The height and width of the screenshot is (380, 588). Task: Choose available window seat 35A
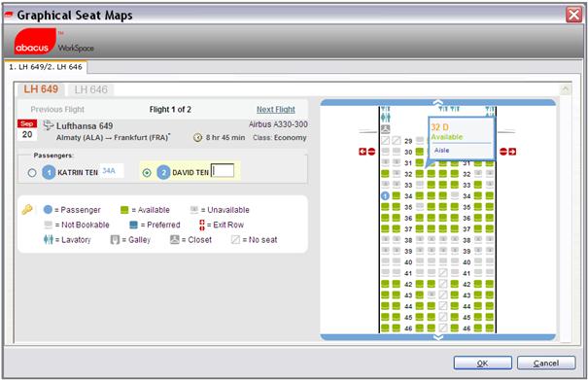(385, 207)
